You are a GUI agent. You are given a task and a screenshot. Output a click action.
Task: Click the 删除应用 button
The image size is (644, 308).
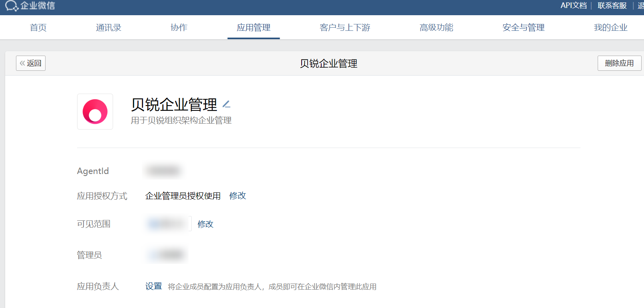(x=619, y=63)
